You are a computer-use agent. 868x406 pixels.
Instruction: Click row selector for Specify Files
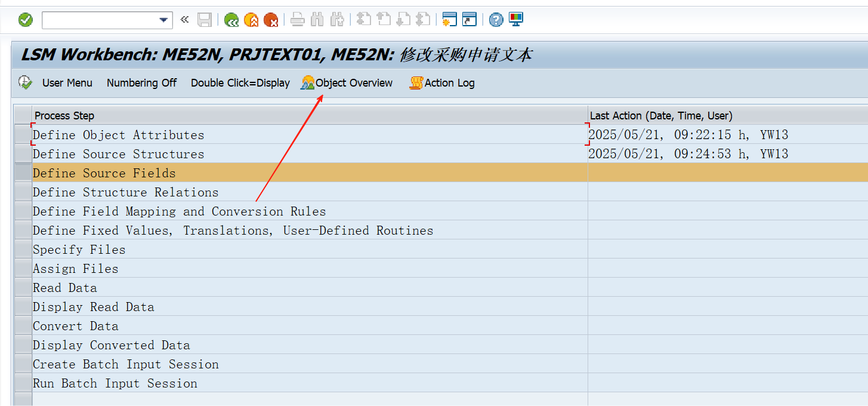23,250
